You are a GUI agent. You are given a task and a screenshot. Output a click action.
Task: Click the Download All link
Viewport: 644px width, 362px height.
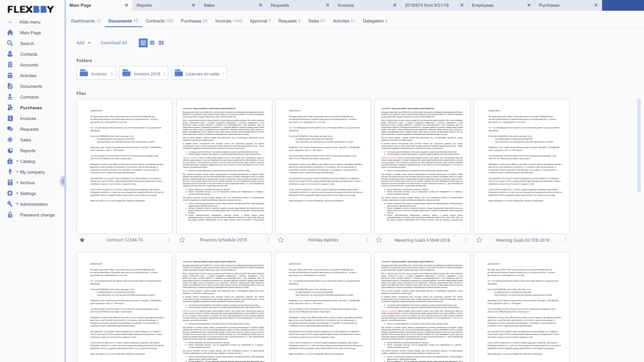click(114, 43)
